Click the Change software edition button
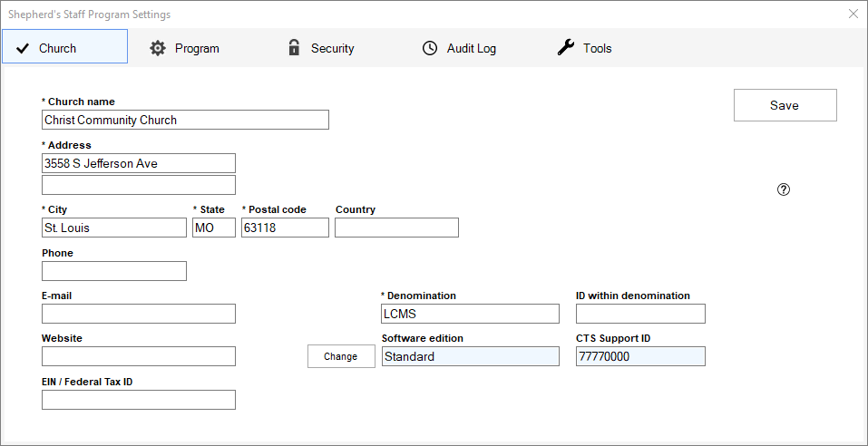The image size is (868, 446). pos(341,356)
